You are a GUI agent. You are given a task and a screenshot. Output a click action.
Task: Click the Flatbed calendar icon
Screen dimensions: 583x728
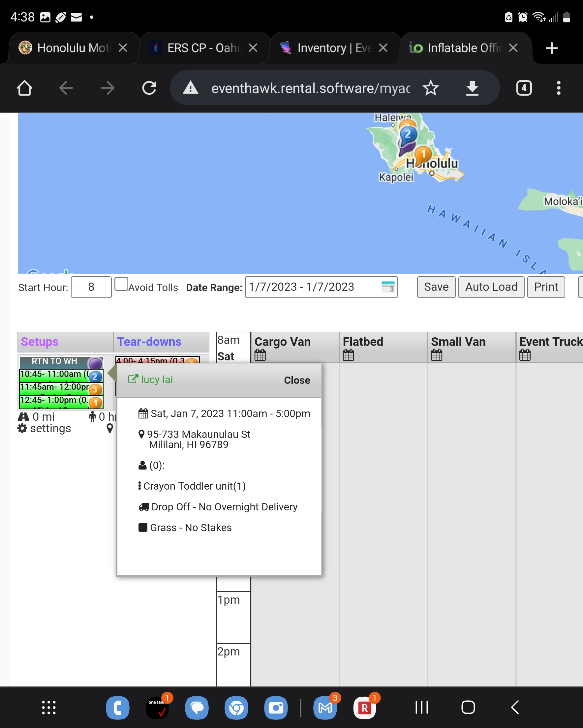point(348,355)
